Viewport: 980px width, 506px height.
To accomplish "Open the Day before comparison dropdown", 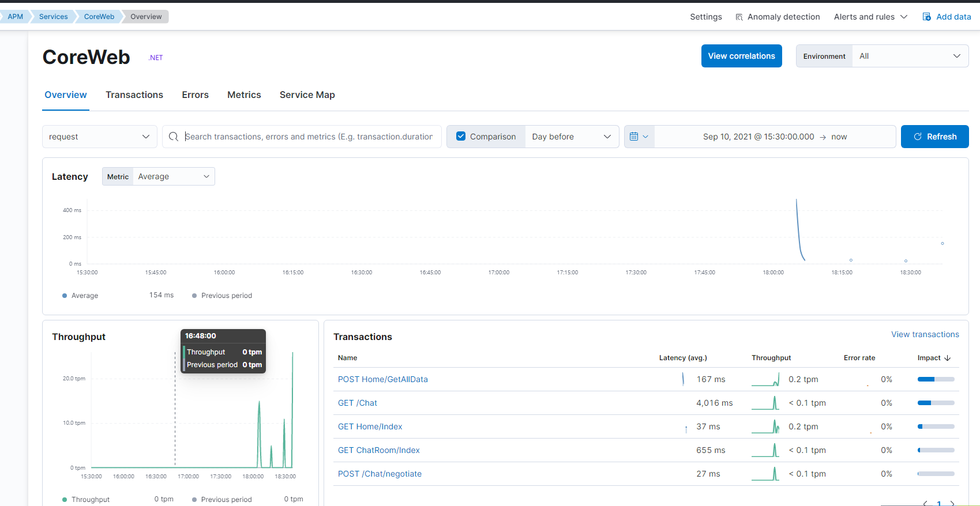I will tap(572, 137).
